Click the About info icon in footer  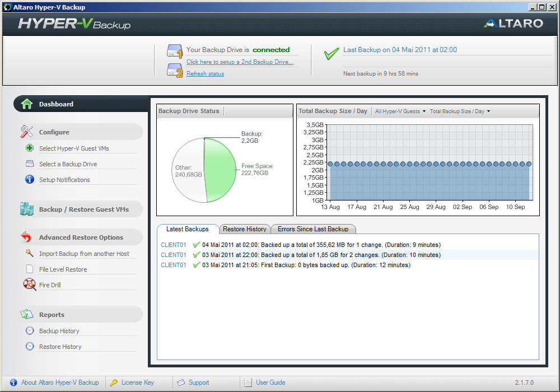click(13, 382)
